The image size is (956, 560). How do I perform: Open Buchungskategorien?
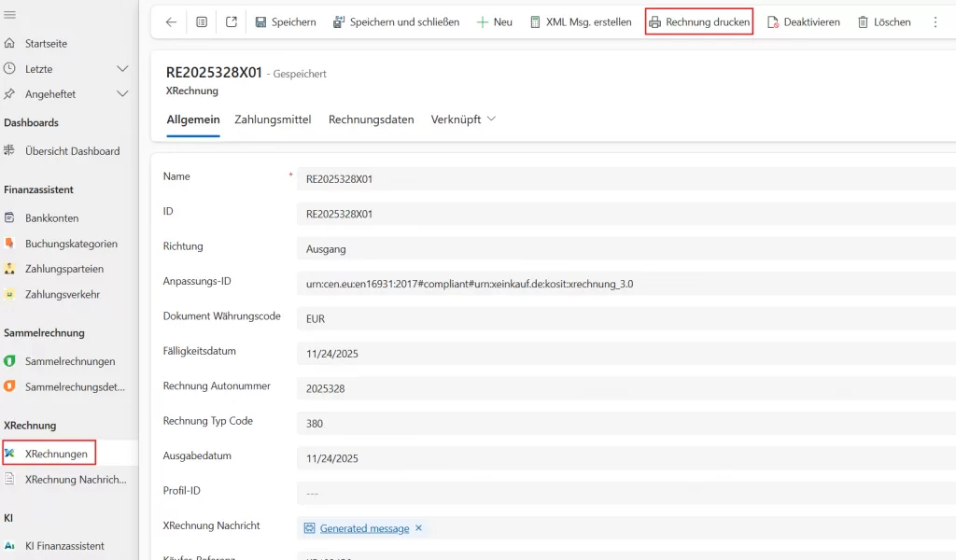pyautogui.click(x=71, y=244)
